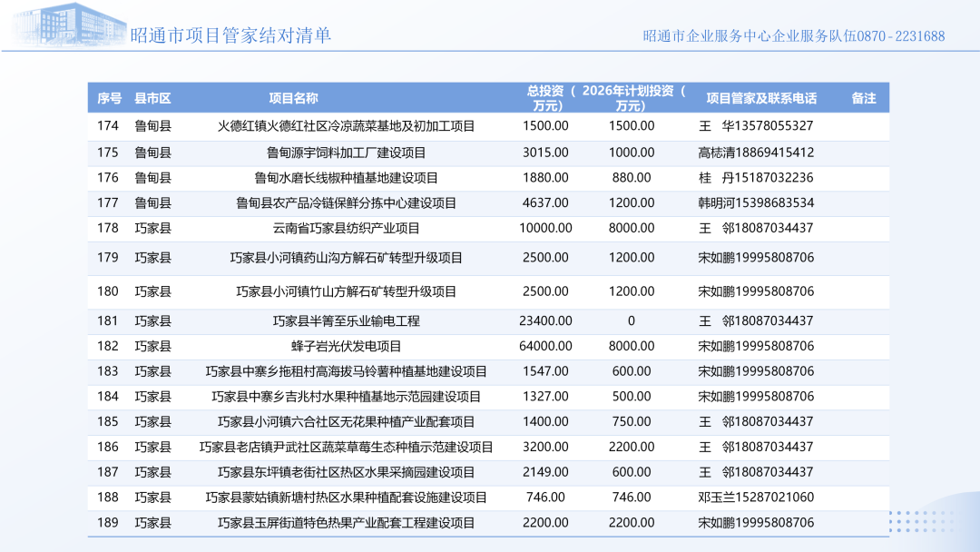Click project 巧家县小河镇六合社区无花果种植产业配套项目
The image size is (980, 552).
(x=347, y=422)
